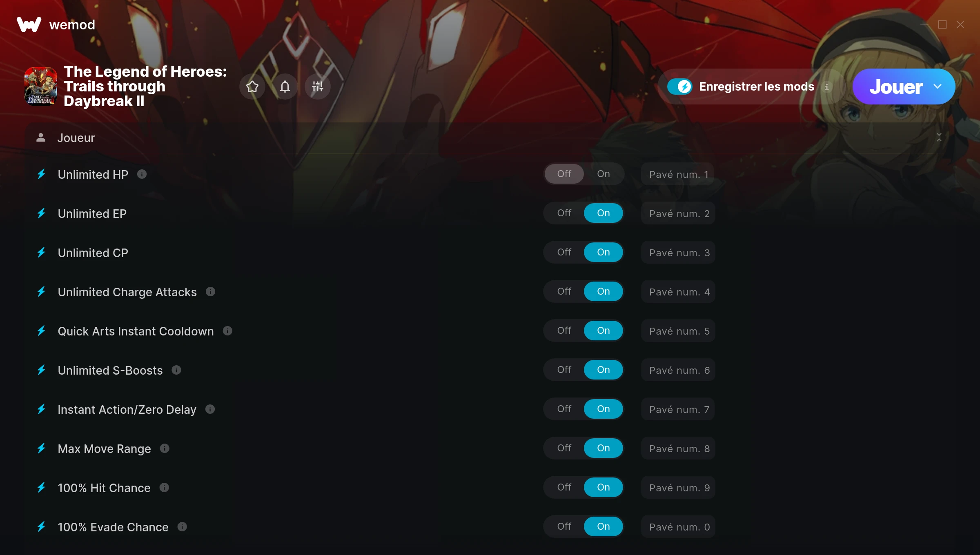Turn Unlimited HP on

coord(604,174)
